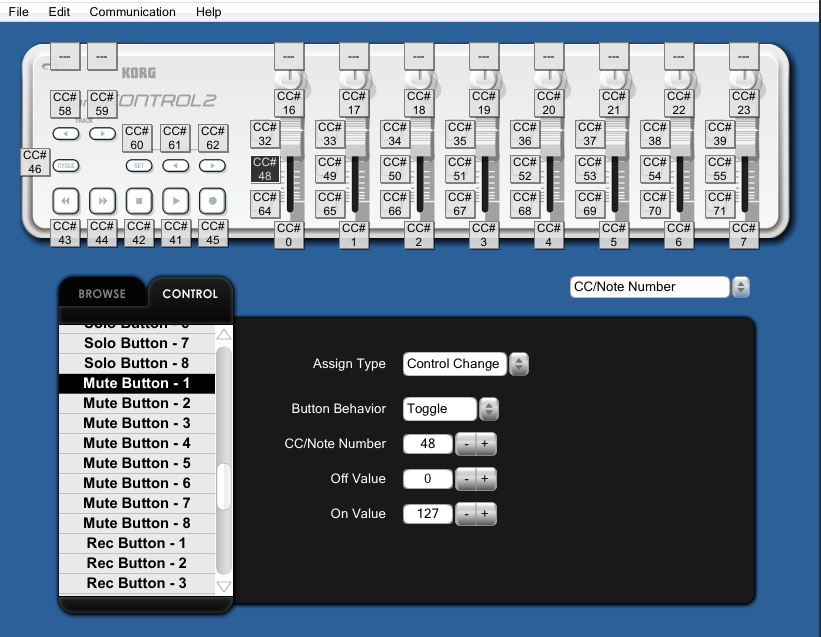Image resolution: width=821 pixels, height=637 pixels.
Task: Increase the On Value
Action: (485, 514)
